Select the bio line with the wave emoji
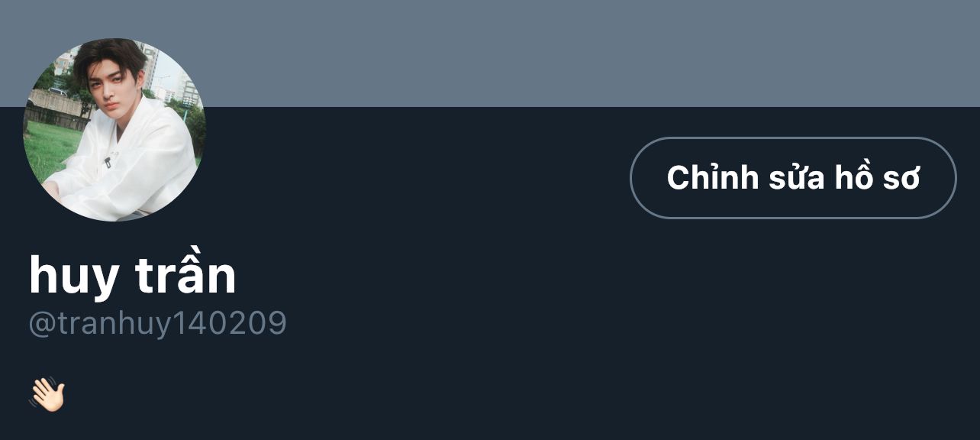This screenshot has width=980, height=440. click(x=47, y=395)
